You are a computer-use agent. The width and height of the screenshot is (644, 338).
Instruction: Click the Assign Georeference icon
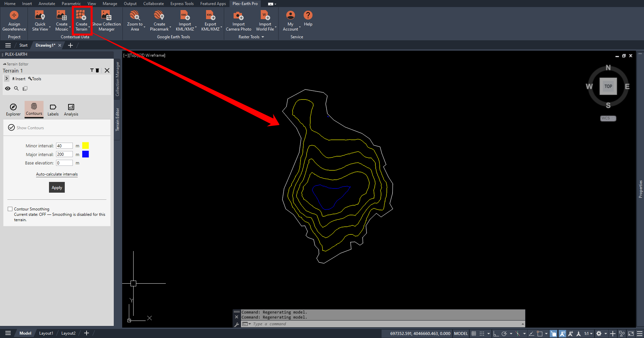14,16
